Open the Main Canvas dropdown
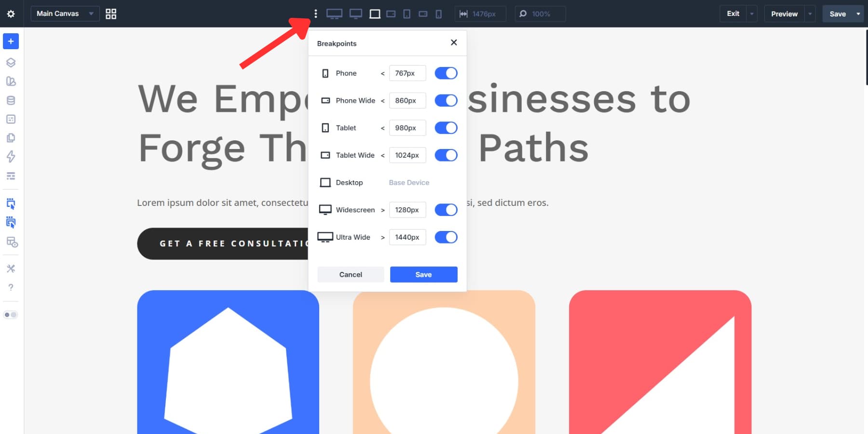 65,14
